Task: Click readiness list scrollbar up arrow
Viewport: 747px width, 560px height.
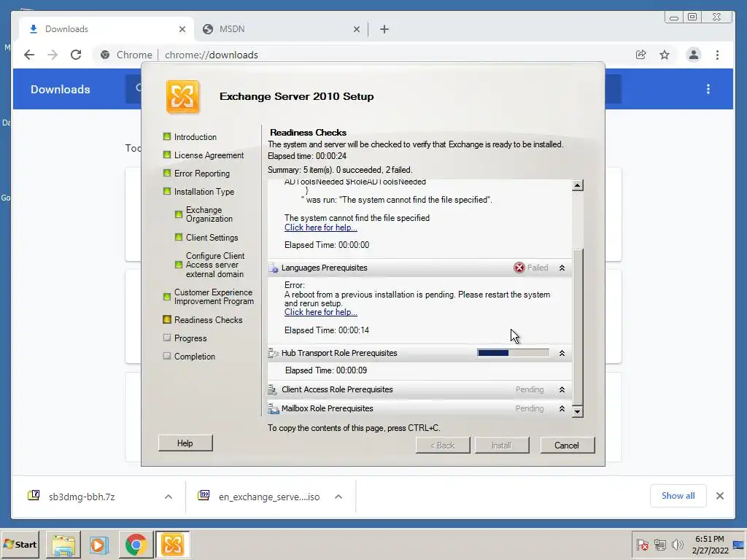Action: (578, 185)
